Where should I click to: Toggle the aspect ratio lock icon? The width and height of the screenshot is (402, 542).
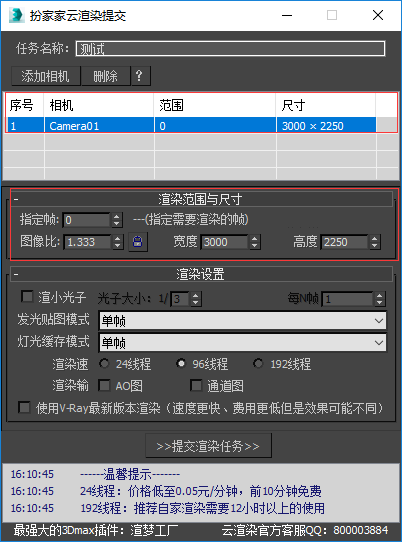click(138, 242)
